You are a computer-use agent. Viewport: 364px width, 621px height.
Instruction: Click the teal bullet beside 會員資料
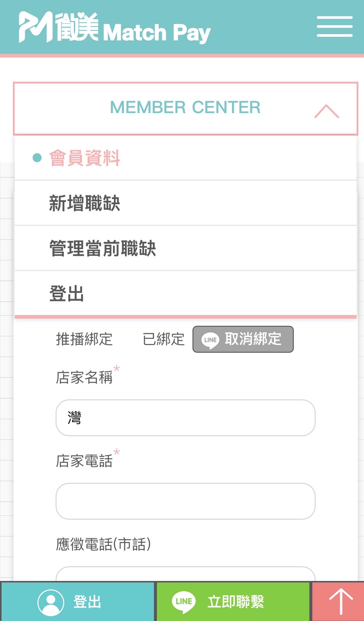point(37,158)
